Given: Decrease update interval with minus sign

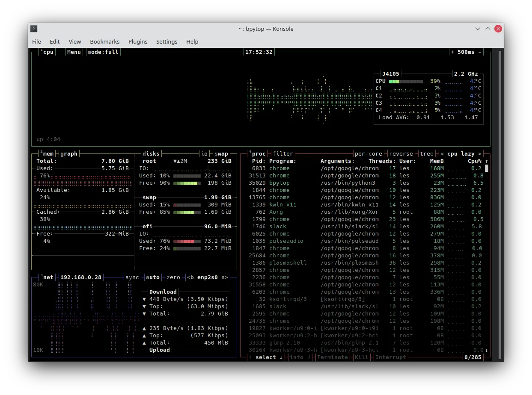Looking at the screenshot, I should [x=480, y=52].
